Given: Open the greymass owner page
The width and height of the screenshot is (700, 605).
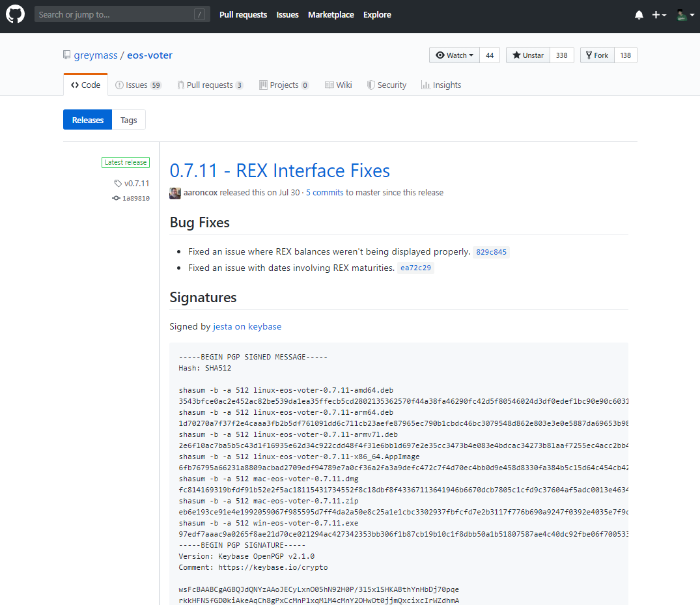Looking at the screenshot, I should point(96,55).
